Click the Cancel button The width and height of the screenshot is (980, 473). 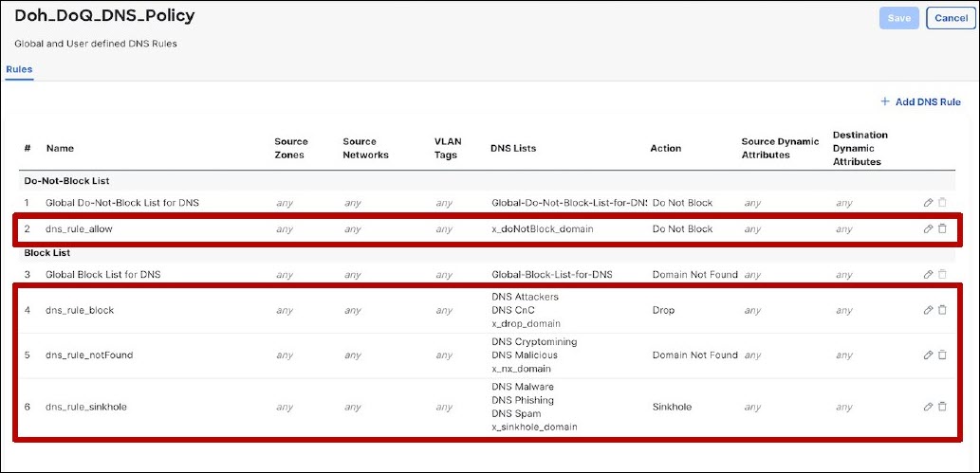tap(951, 18)
